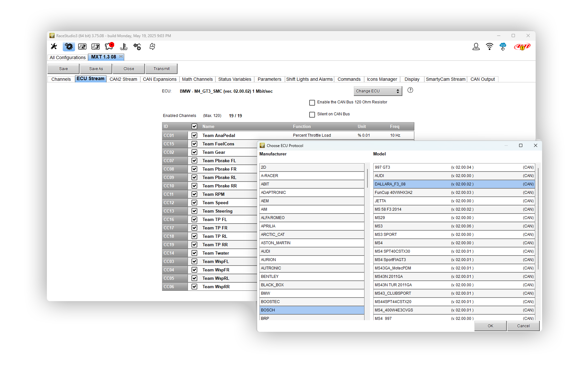Open the wrench and screwdriver preferences icon

click(x=54, y=47)
